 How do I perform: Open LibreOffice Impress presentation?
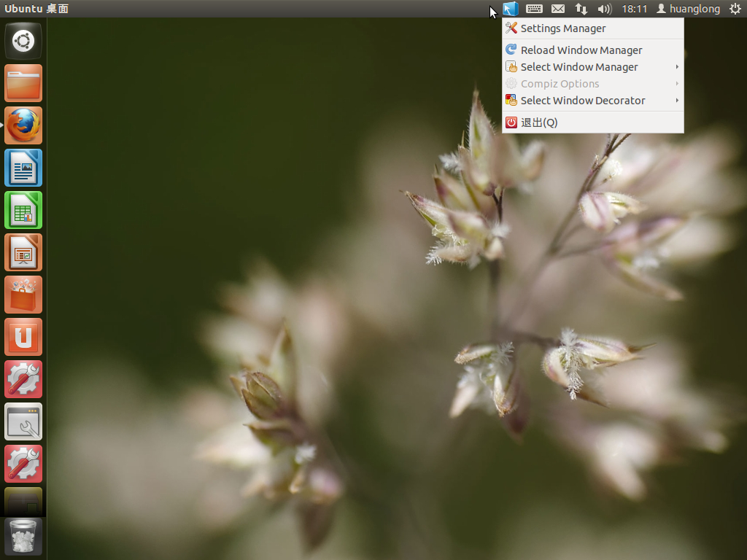[23, 253]
